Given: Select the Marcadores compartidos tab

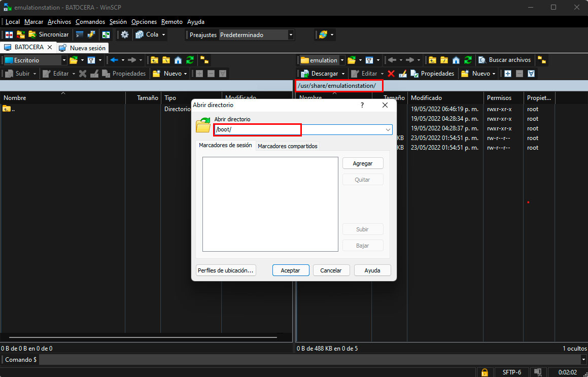Looking at the screenshot, I should [288, 146].
